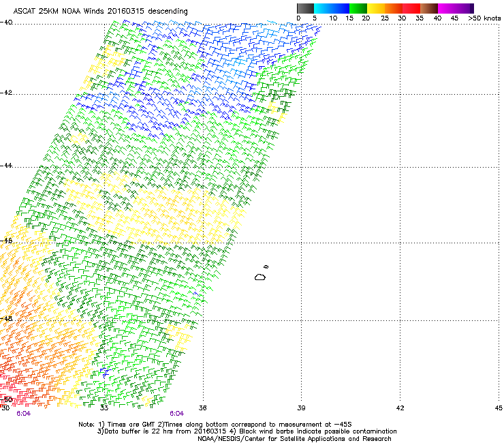Click the longitude label '36'
The width and height of the screenshot is (504, 443).
point(202,408)
